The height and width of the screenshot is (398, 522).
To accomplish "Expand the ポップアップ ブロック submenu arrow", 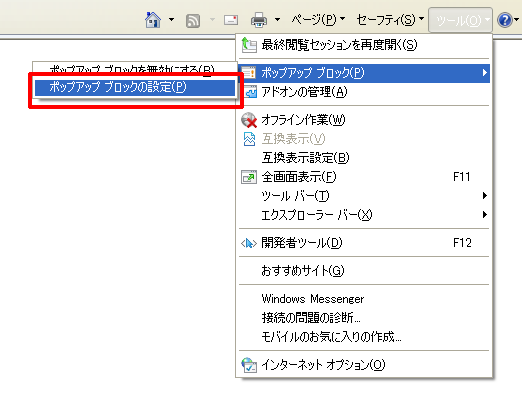I will [485, 73].
